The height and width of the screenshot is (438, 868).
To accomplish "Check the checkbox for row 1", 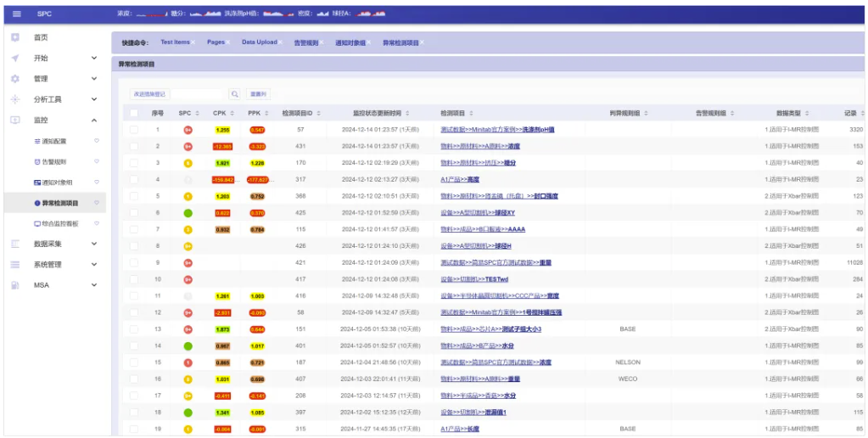I will pos(134,130).
